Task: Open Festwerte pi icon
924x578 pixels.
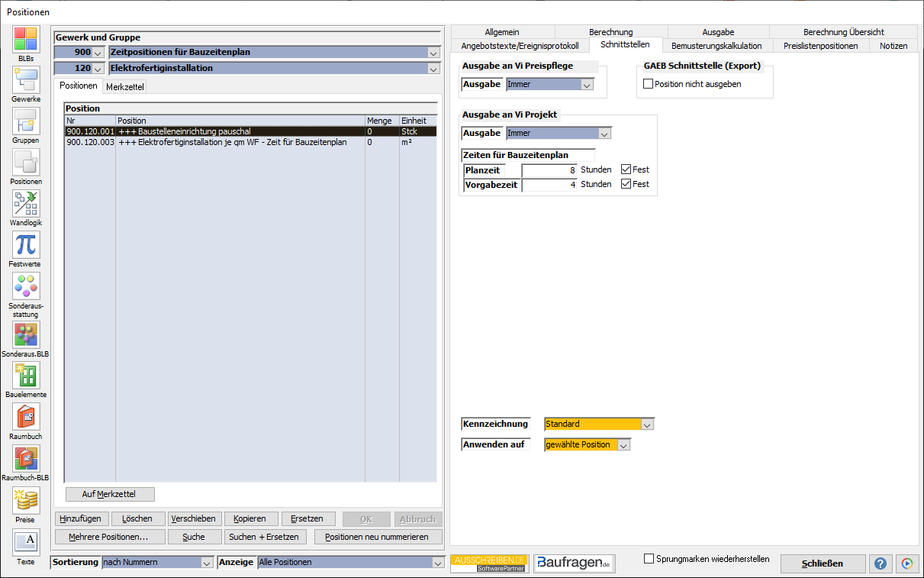Action: [x=26, y=245]
